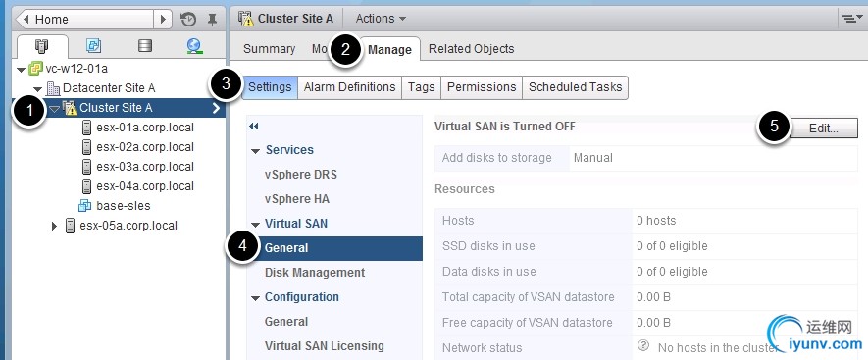Click the base-sles virtual machine icon
This screenshot has height=360, width=868.
[84, 205]
